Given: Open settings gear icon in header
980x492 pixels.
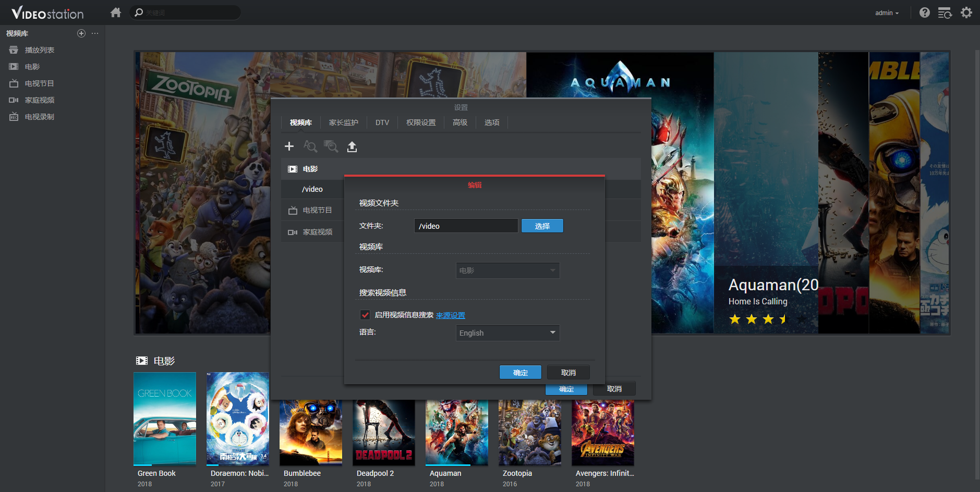Looking at the screenshot, I should tap(966, 13).
